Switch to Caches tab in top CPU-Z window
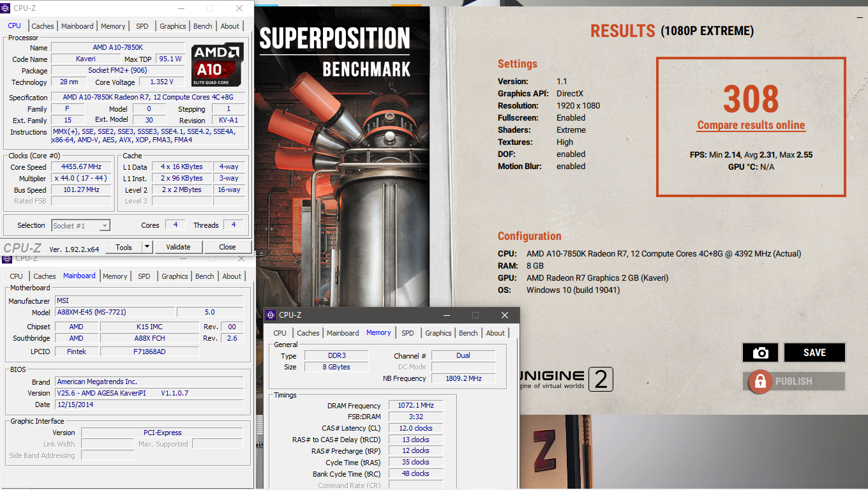Screen dimensions: 868x490 pyautogui.click(x=43, y=26)
